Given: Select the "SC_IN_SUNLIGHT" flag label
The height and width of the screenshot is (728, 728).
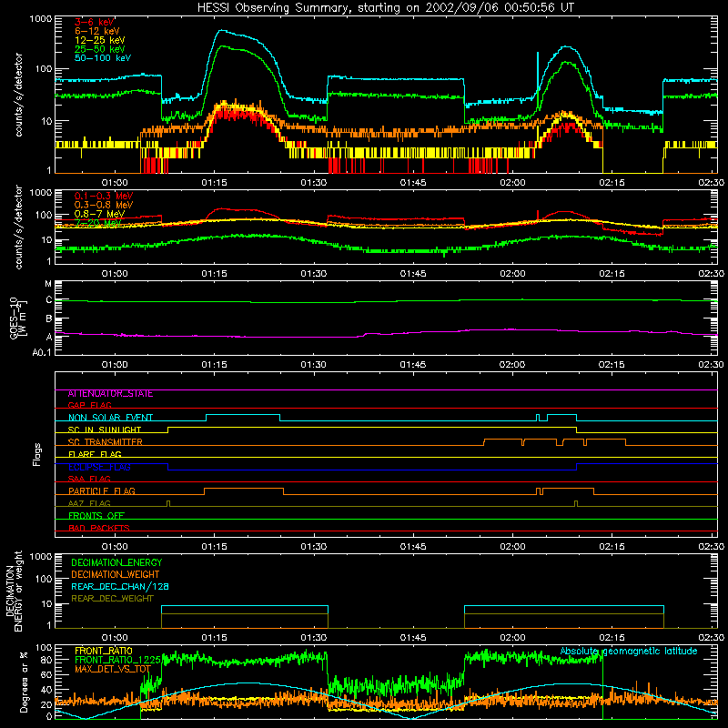Looking at the screenshot, I should [x=105, y=430].
